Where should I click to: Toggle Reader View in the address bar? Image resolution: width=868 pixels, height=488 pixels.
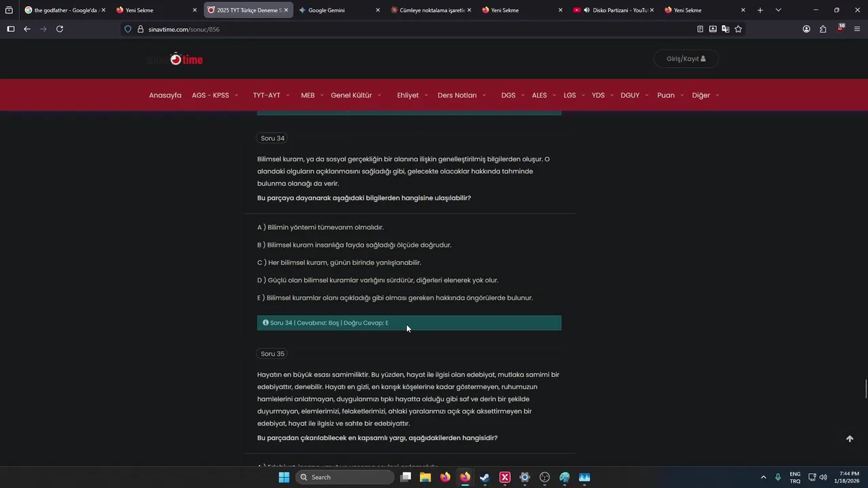click(x=700, y=29)
